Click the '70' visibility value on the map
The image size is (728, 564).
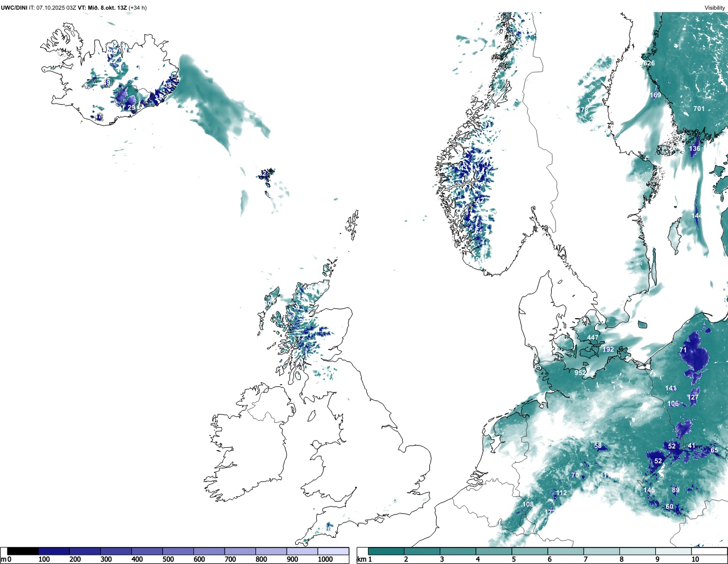click(x=575, y=475)
